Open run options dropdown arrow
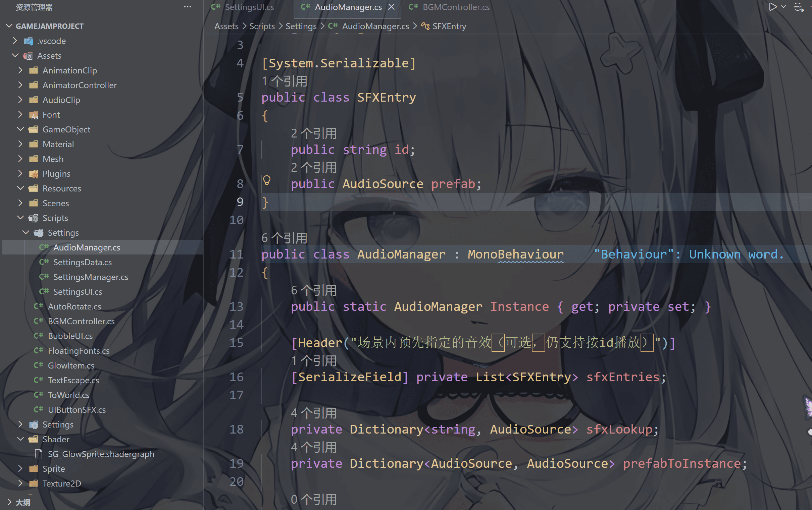The image size is (812, 510). click(x=783, y=7)
